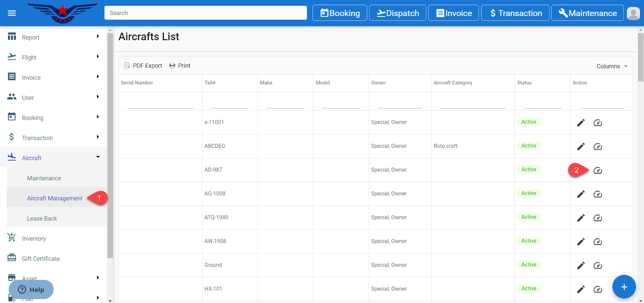
Task: Click the top Search field
Action: (205, 13)
